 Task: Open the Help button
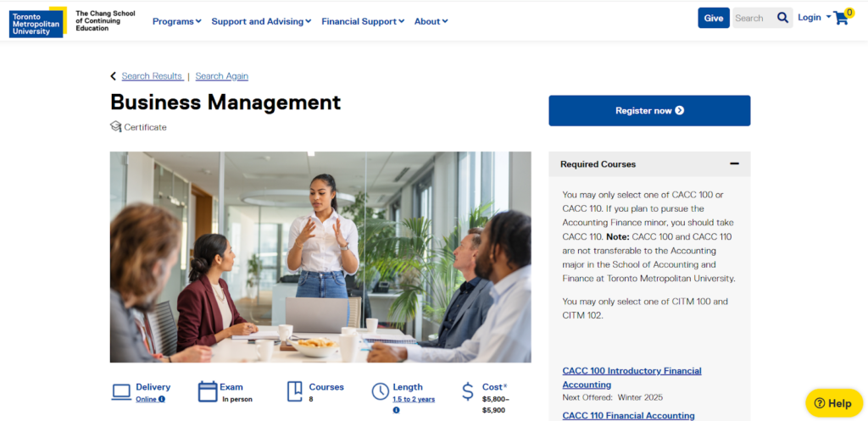tap(834, 403)
